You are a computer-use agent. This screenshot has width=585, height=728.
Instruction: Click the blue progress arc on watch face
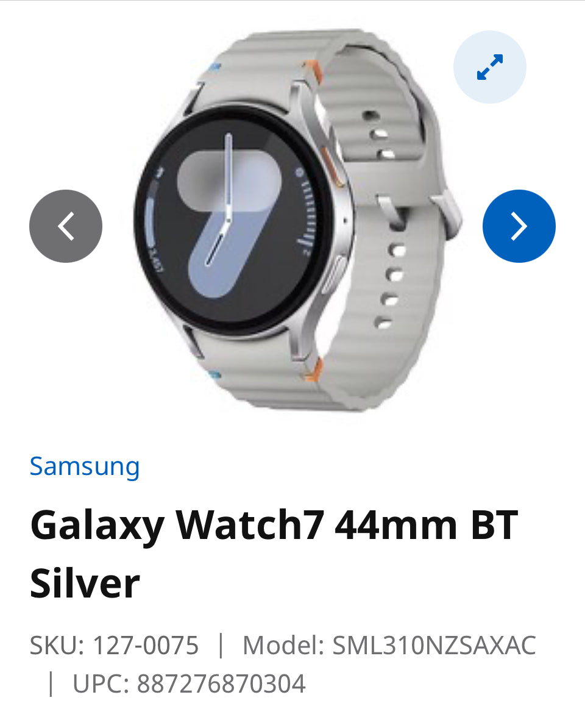(x=151, y=222)
